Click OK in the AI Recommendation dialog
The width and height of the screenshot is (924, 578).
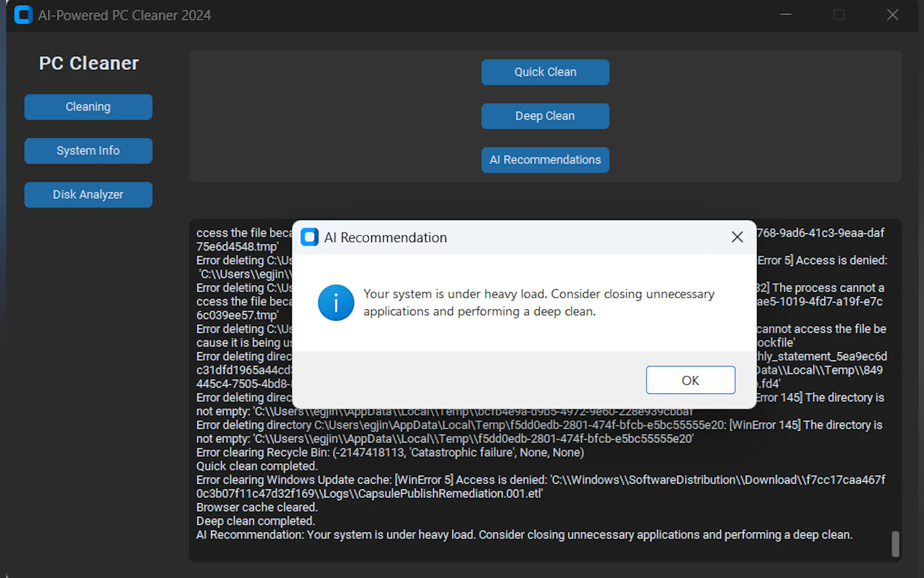pyautogui.click(x=690, y=380)
